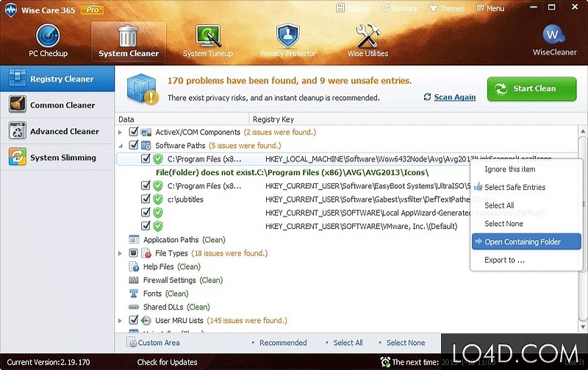Screen dimensions: 588x370
Task: Click scrollbar up arrow
Action: point(582,131)
